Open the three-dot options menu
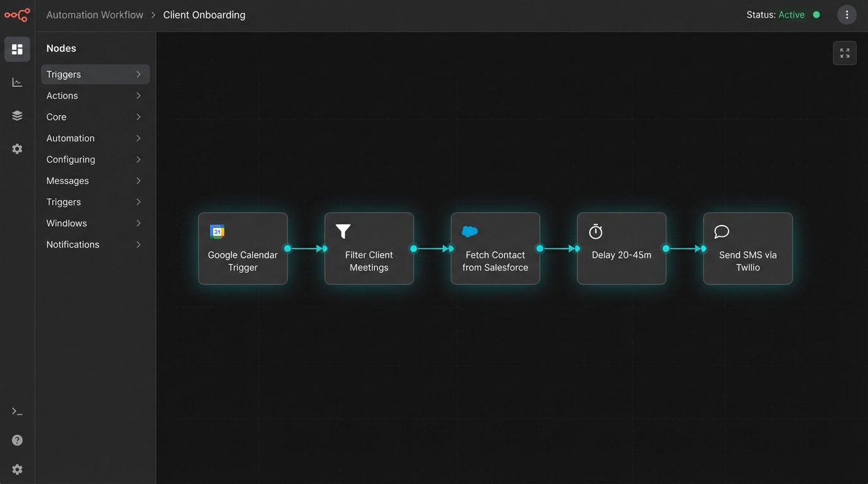This screenshot has width=868, height=484. point(847,14)
